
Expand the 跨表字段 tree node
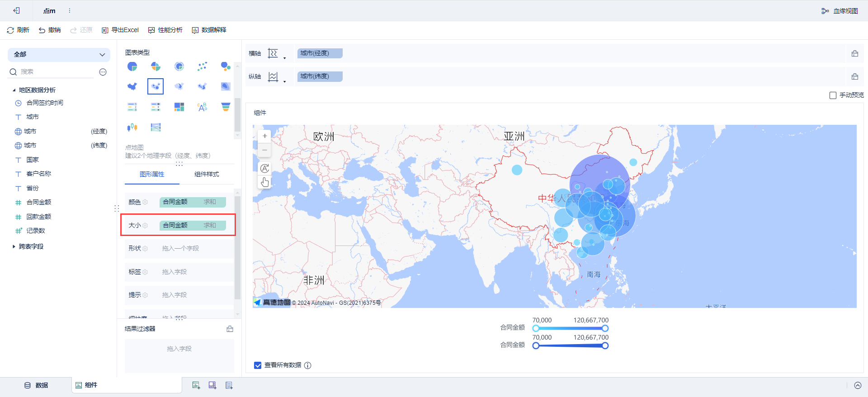tap(14, 246)
